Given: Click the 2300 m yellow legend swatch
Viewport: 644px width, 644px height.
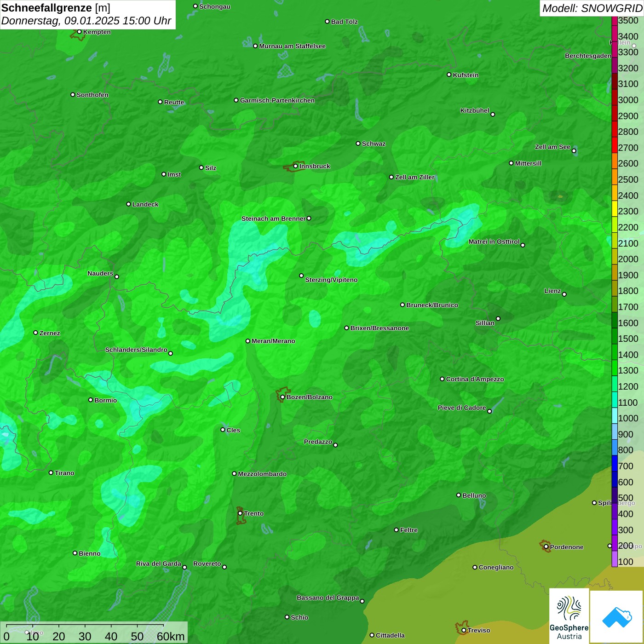Looking at the screenshot, I should point(615,209).
